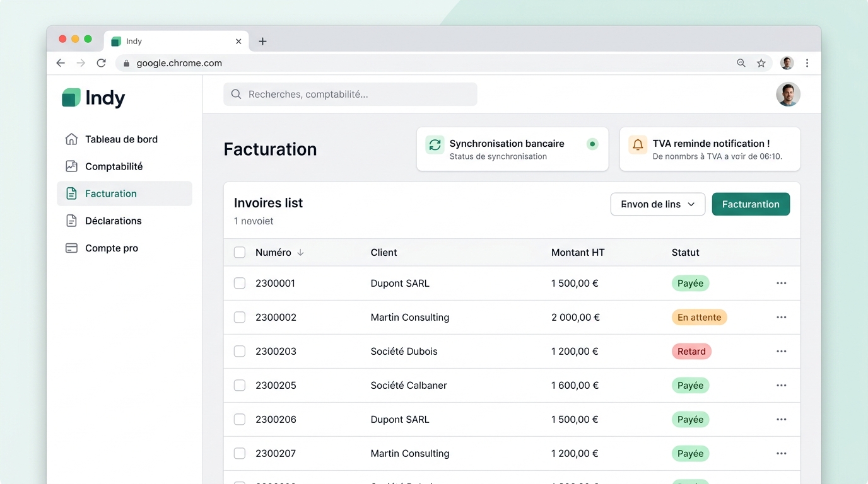
Task: Open user profile photo top right
Action: tap(788, 95)
